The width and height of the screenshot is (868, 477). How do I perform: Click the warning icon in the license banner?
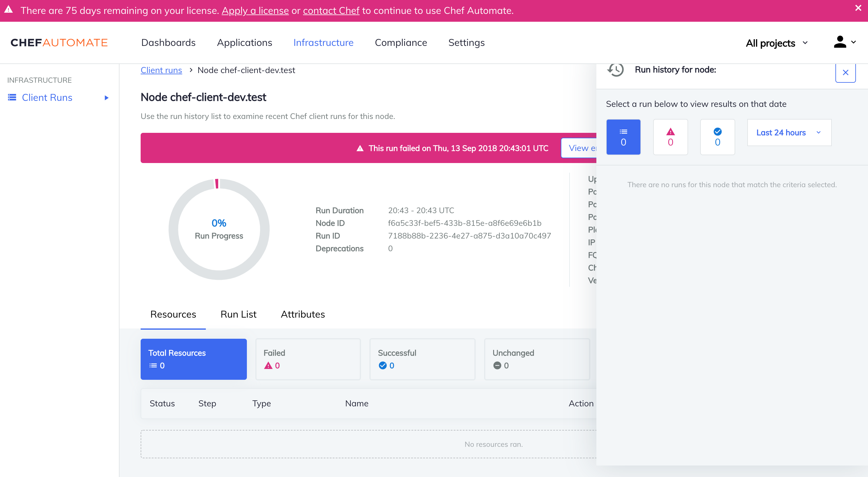8,11
